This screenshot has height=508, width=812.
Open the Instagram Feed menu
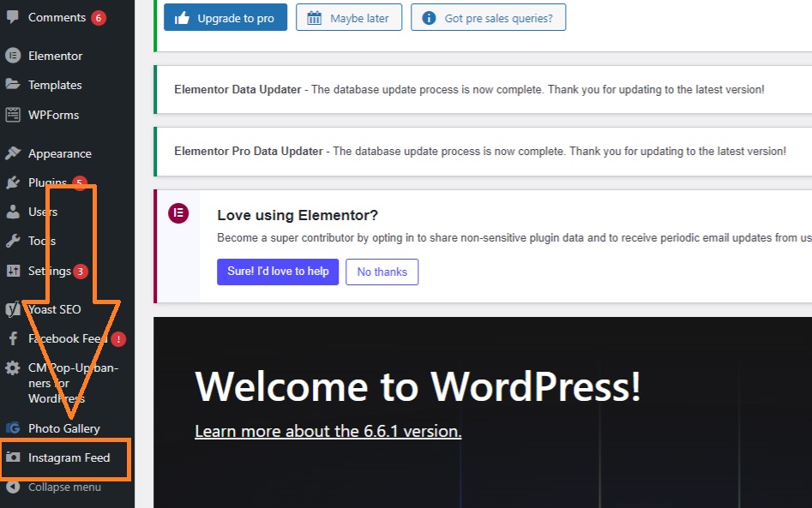click(68, 457)
